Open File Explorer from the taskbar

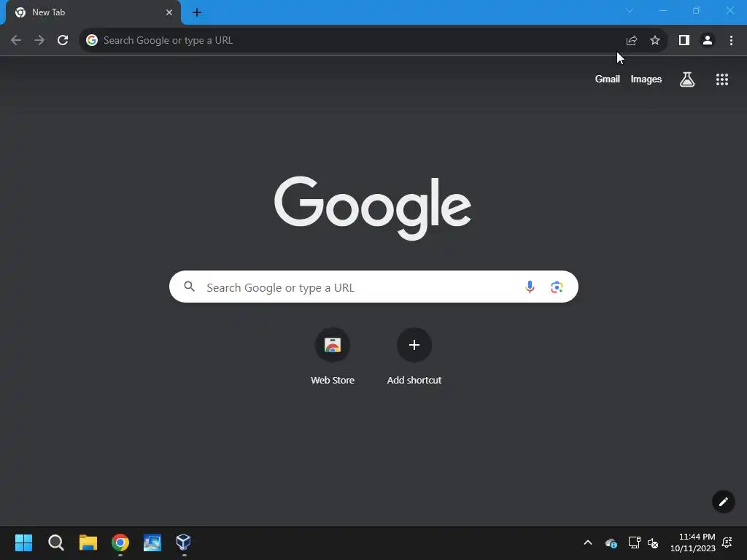coord(88,542)
